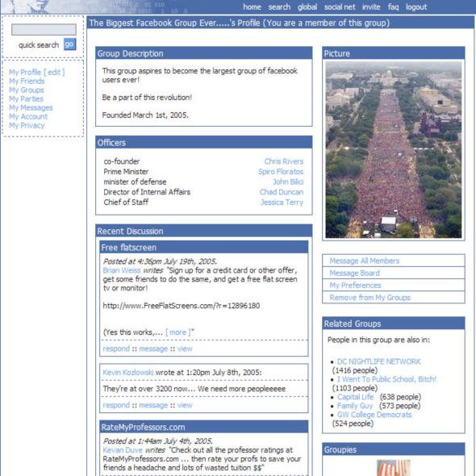476x476 pixels.
Task: Click the Groupies member thumbnail
Action: pos(393,467)
